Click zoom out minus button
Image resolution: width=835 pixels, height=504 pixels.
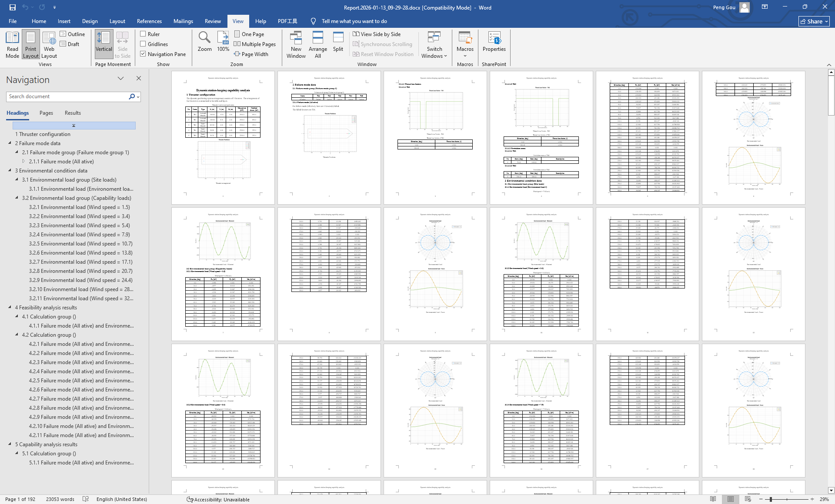[761, 499]
